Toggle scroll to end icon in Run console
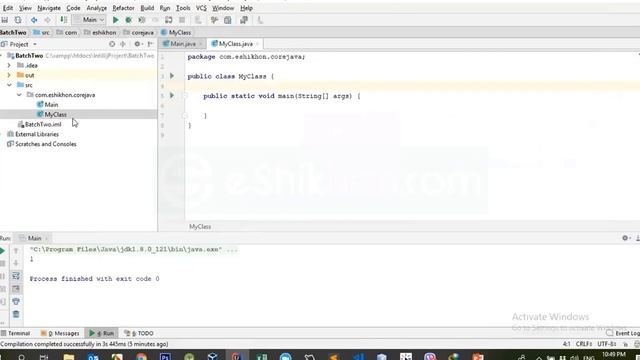Viewport: 640px width, 360px height. click(x=16, y=289)
